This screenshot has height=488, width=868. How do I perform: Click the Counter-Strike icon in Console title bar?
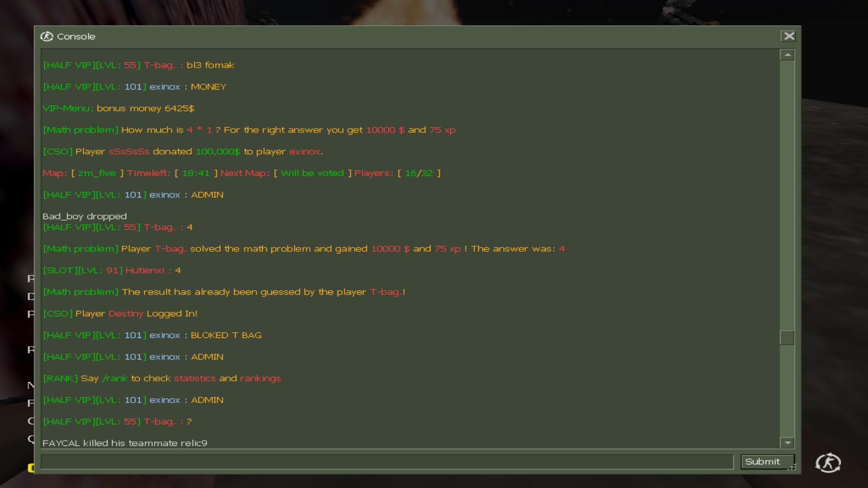click(x=47, y=36)
